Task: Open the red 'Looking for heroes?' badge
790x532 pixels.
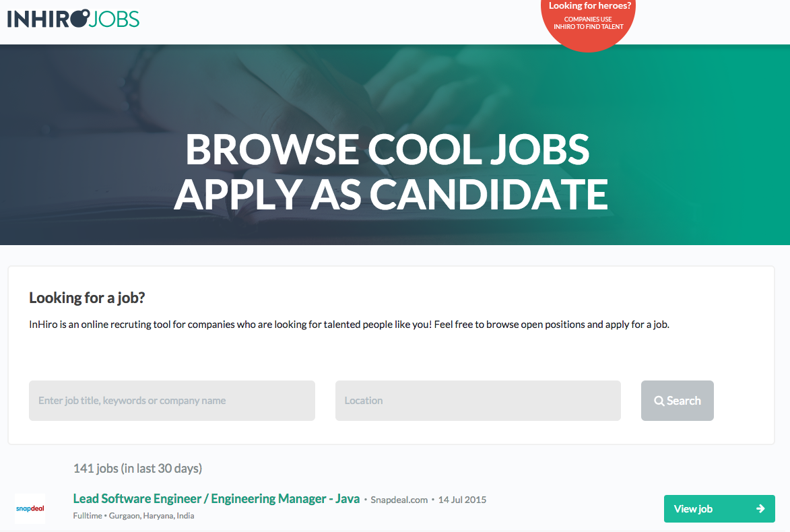Action: coord(589,6)
